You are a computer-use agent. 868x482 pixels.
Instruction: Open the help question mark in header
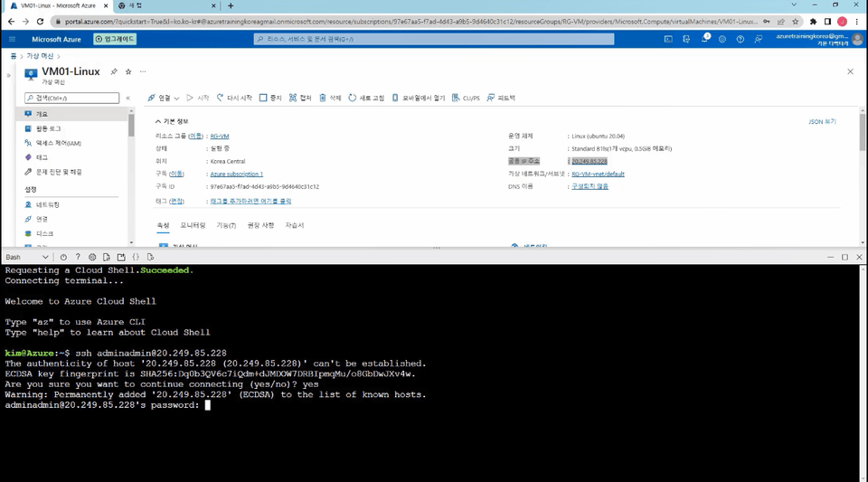pos(741,39)
